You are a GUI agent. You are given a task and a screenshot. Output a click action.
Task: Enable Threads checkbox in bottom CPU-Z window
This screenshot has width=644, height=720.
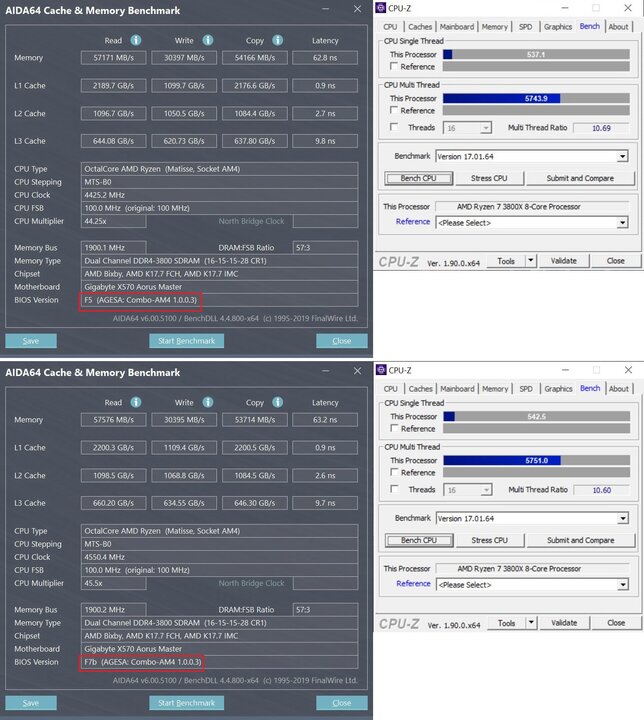point(394,489)
